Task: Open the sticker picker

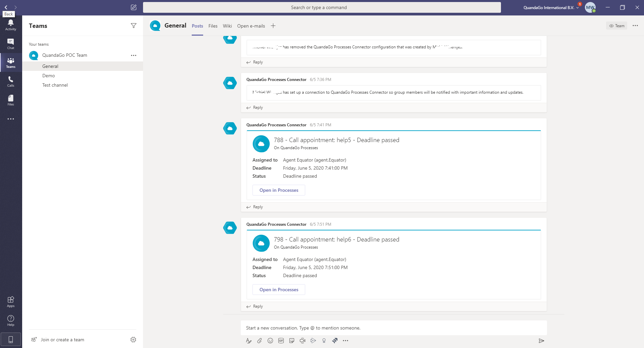Action: [292, 341]
